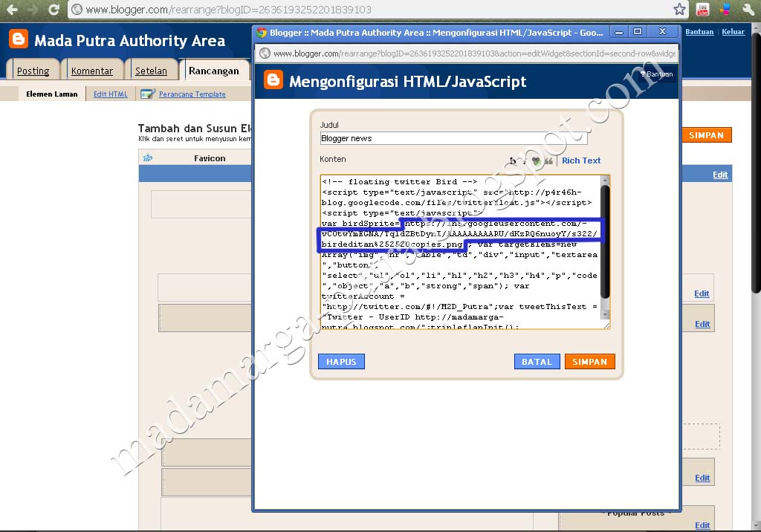Viewport: 761px width, 532px height.
Task: Click the Mada Putra Authority Area blog title
Action: point(129,41)
